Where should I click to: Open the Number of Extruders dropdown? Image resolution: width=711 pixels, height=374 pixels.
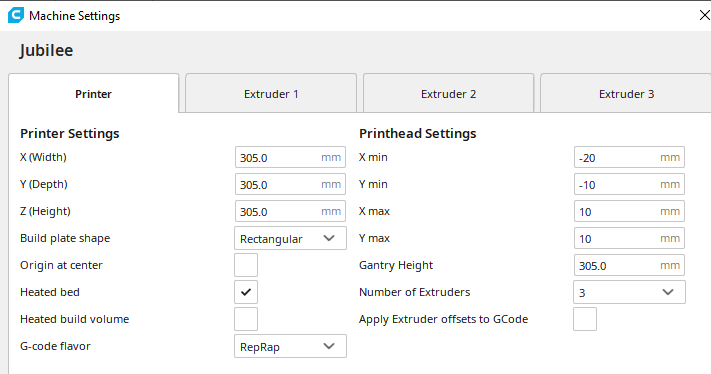(629, 292)
